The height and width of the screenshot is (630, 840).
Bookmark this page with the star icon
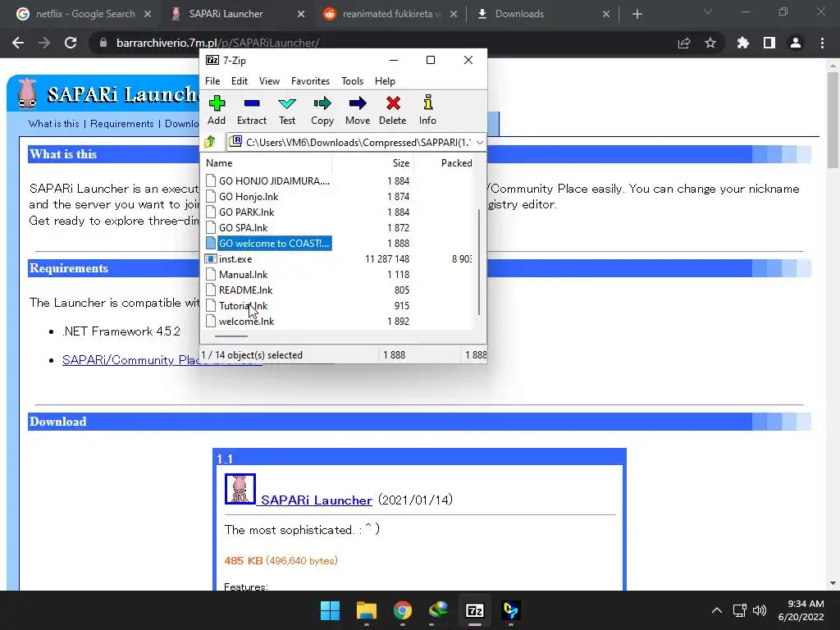710,43
